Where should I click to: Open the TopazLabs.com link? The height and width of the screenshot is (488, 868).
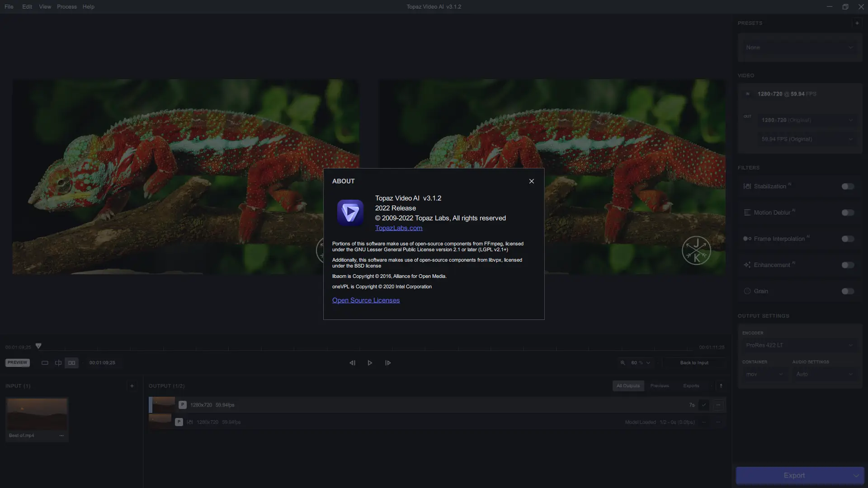(398, 228)
